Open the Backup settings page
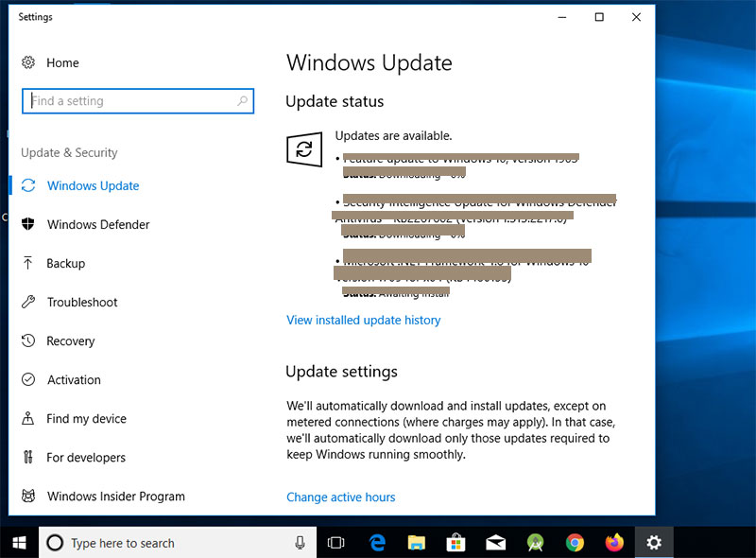The height and width of the screenshot is (558, 756). click(65, 264)
